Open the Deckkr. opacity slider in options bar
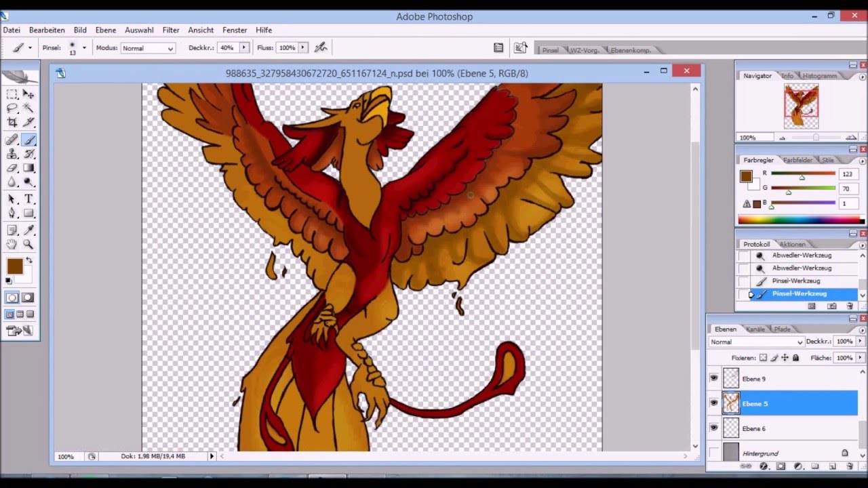Viewport: 868px width, 488px height. click(243, 47)
